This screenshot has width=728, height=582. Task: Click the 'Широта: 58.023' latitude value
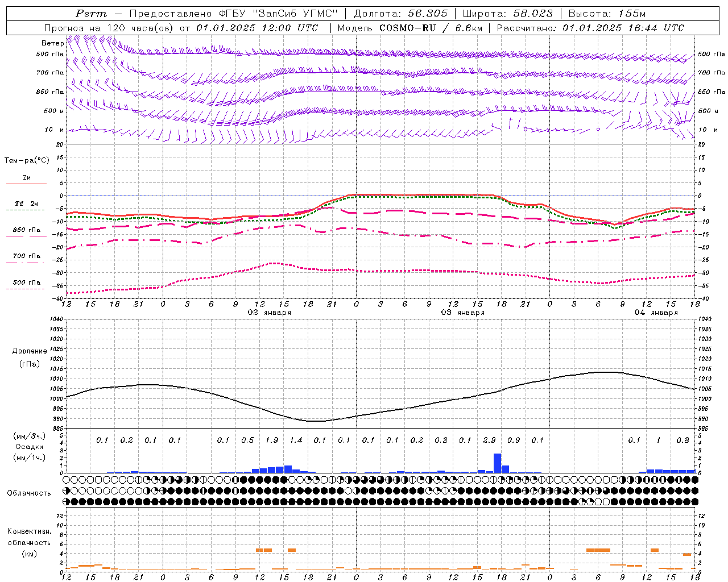tap(508, 14)
